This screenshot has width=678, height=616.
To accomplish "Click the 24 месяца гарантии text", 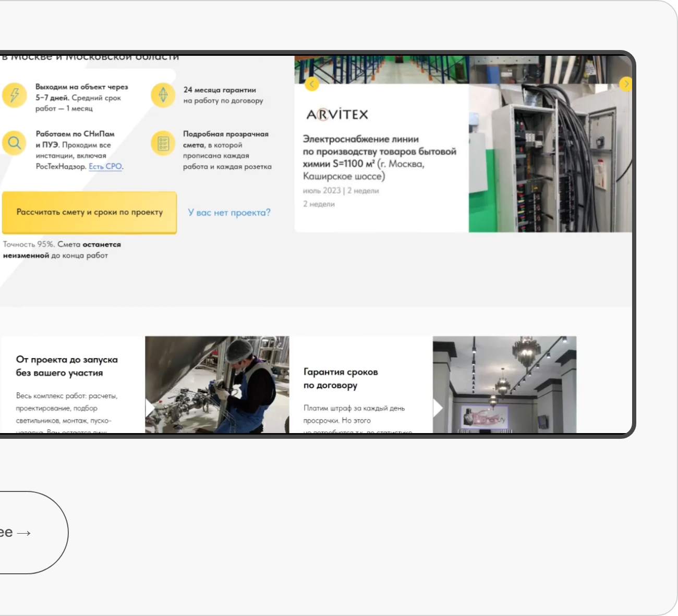I will 220,90.
